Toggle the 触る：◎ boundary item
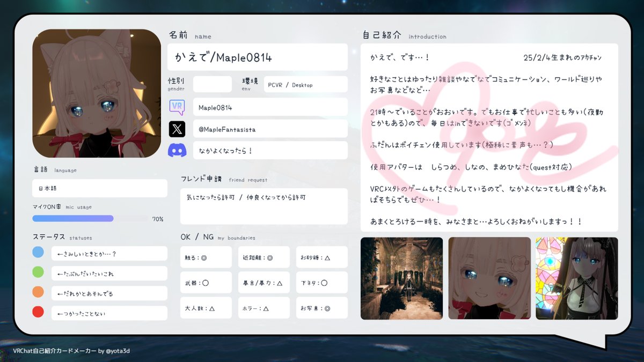644x362 pixels. point(206,257)
